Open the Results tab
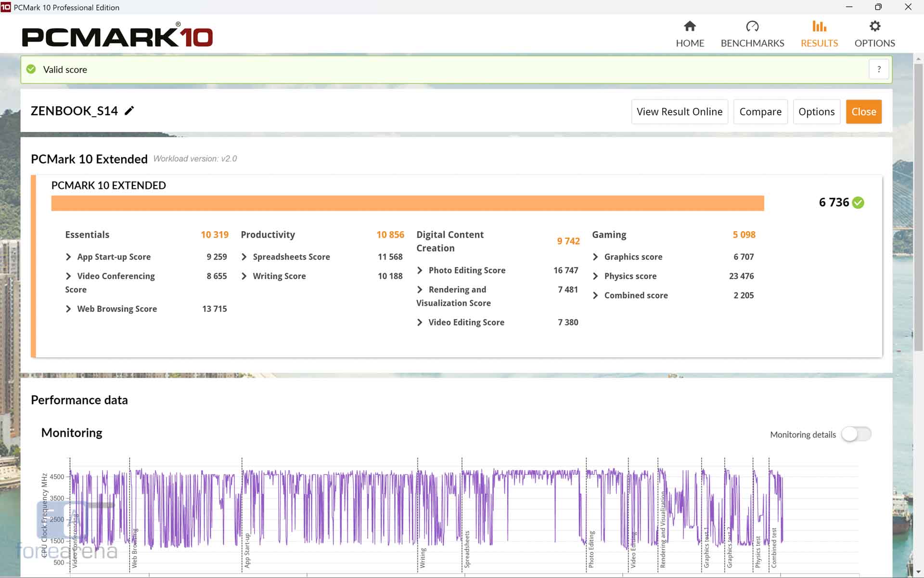This screenshot has height=578, width=924. point(819,34)
